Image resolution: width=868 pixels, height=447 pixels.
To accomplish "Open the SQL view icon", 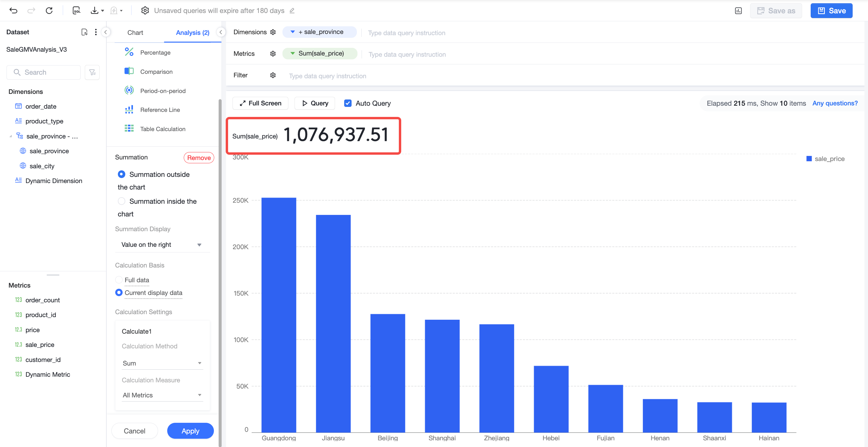I will (x=77, y=10).
